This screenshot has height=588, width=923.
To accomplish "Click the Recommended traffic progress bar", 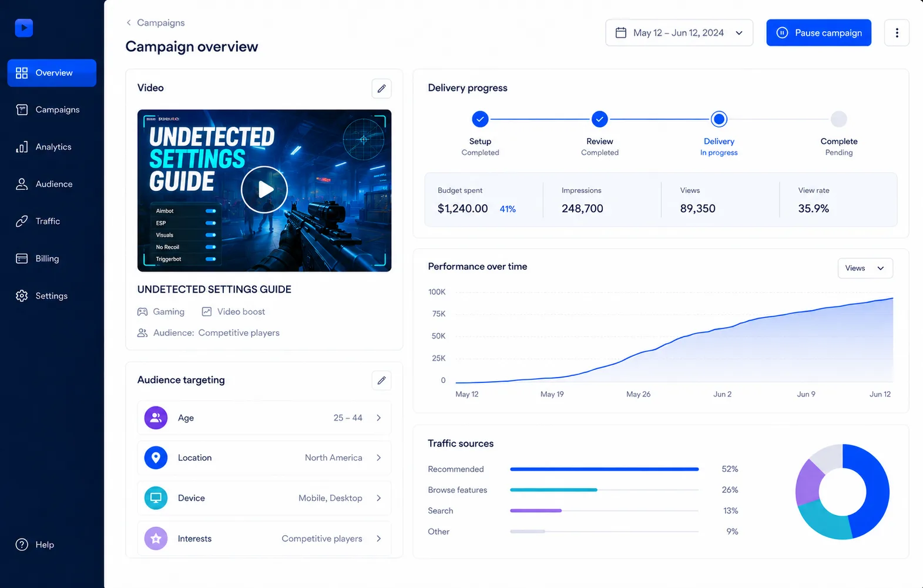I will (x=604, y=469).
